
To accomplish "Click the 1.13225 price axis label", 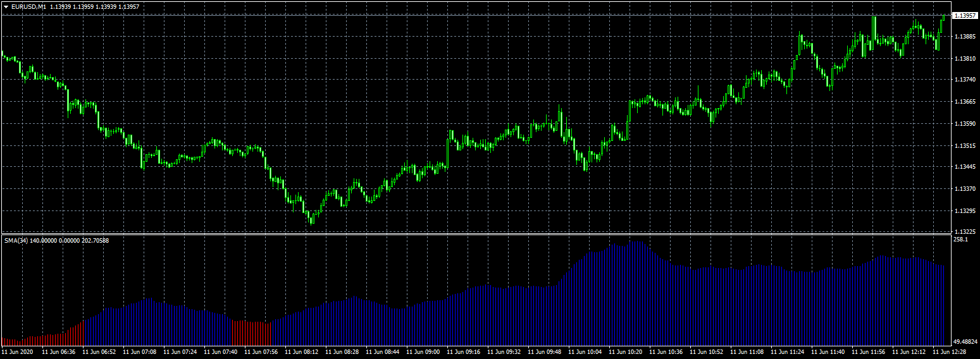I will point(965,232).
